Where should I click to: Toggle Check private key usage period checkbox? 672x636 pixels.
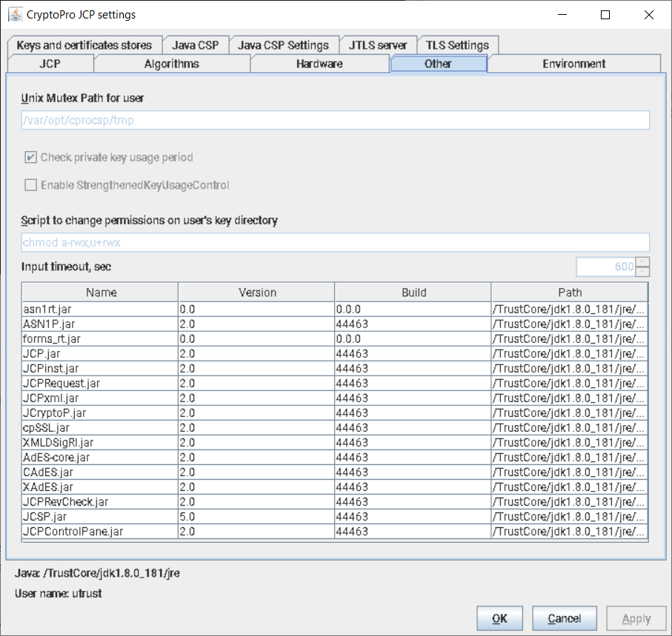pos(31,157)
